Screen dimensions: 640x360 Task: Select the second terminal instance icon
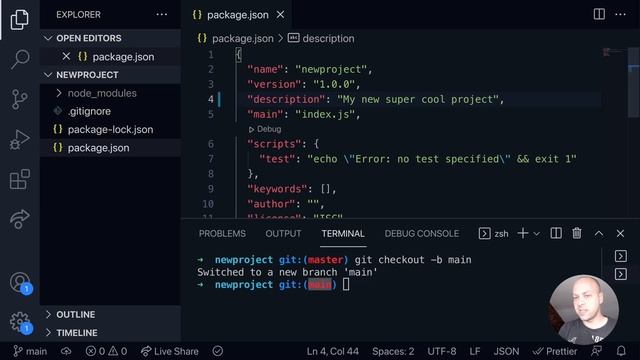pyautogui.click(x=620, y=273)
